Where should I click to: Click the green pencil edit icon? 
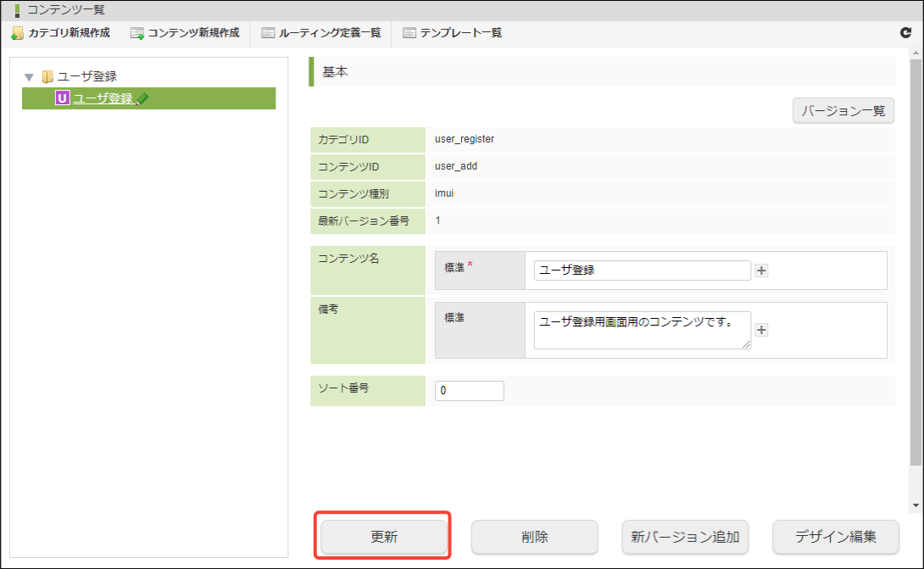pyautogui.click(x=142, y=99)
